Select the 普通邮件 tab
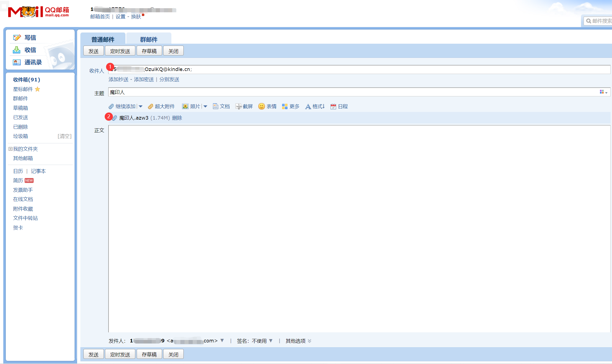 [103, 40]
